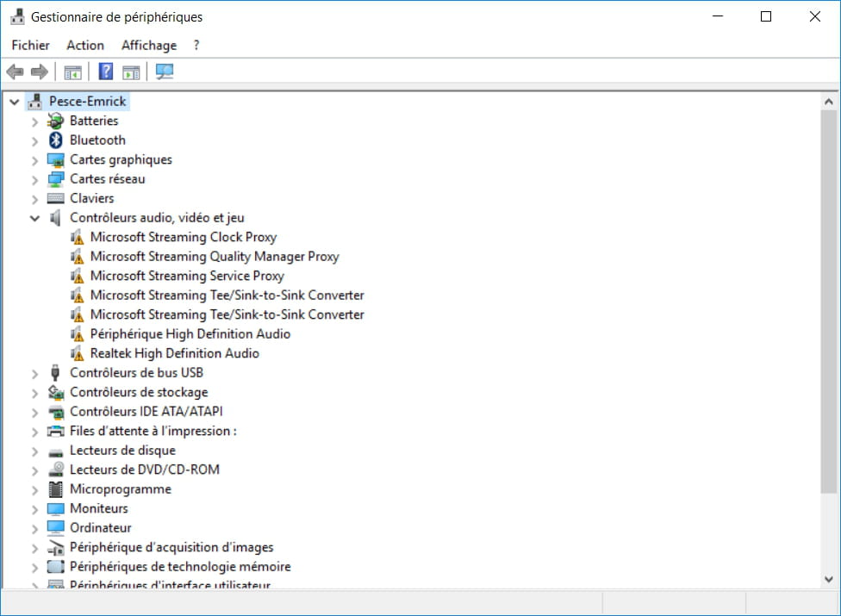Show/hide console tree toolbar icon

tap(72, 72)
